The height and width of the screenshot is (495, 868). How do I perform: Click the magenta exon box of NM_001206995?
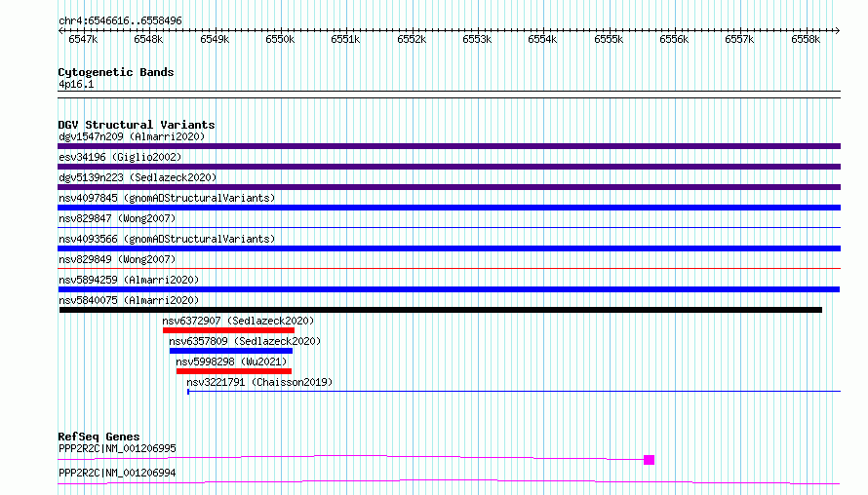649,460
